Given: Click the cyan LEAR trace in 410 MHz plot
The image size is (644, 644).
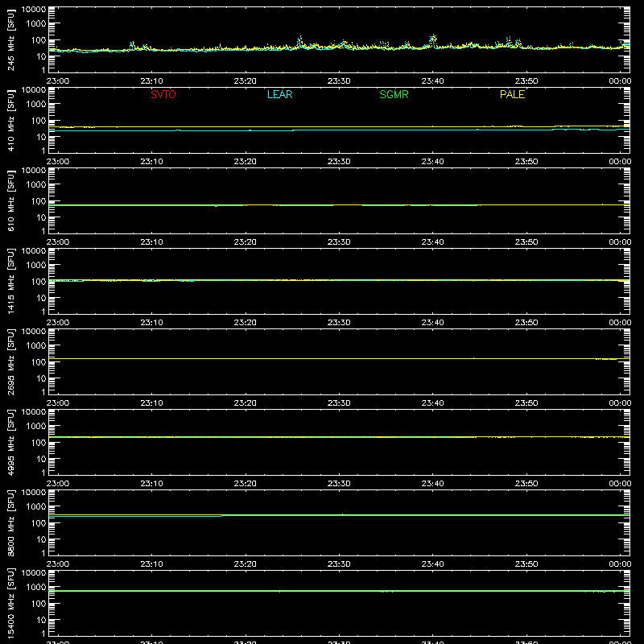Looking at the screenshot, I should [x=339, y=130].
